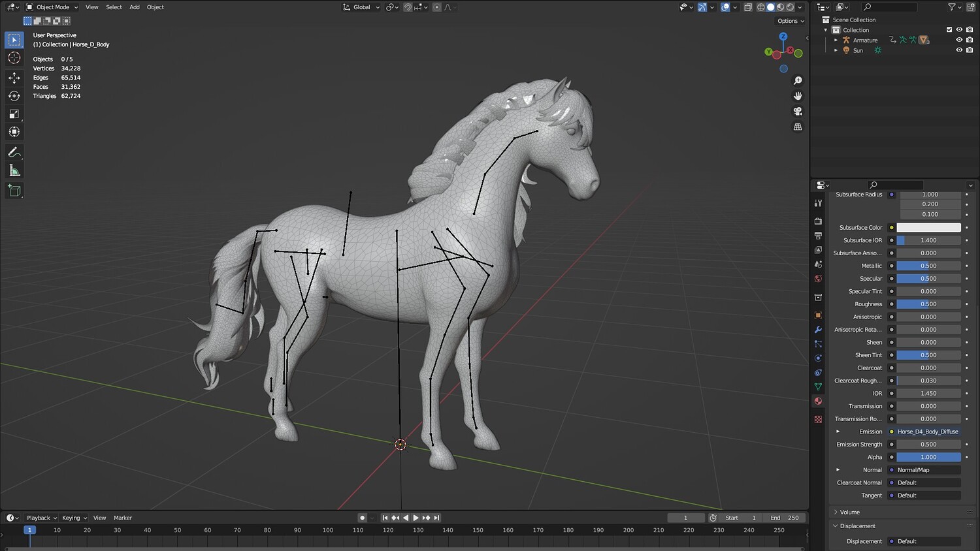Image resolution: width=980 pixels, height=551 pixels.
Task: Hide the Armature in the viewport
Action: coord(959,40)
